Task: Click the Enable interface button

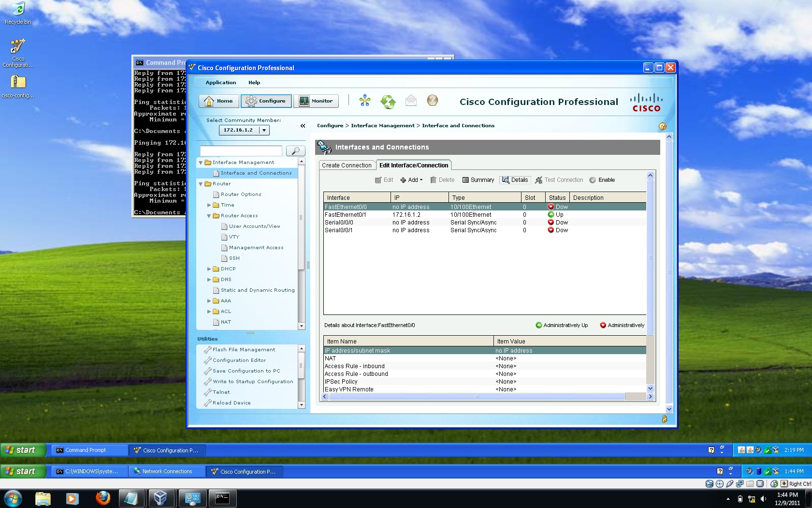Action: pos(602,180)
